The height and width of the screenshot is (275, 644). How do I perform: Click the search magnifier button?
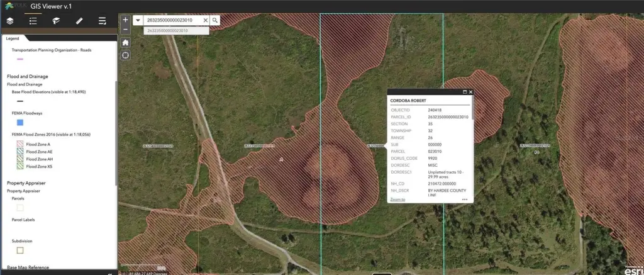tap(215, 20)
